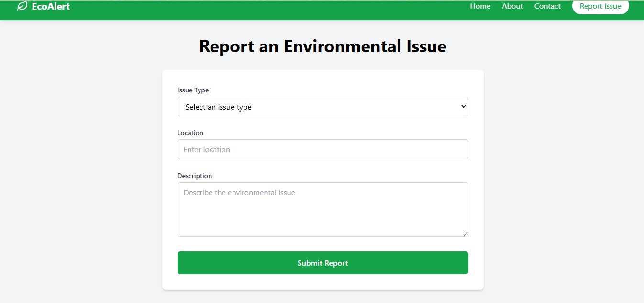The height and width of the screenshot is (303, 644).
Task: Open the Issue Type dropdown
Action: pos(323,107)
